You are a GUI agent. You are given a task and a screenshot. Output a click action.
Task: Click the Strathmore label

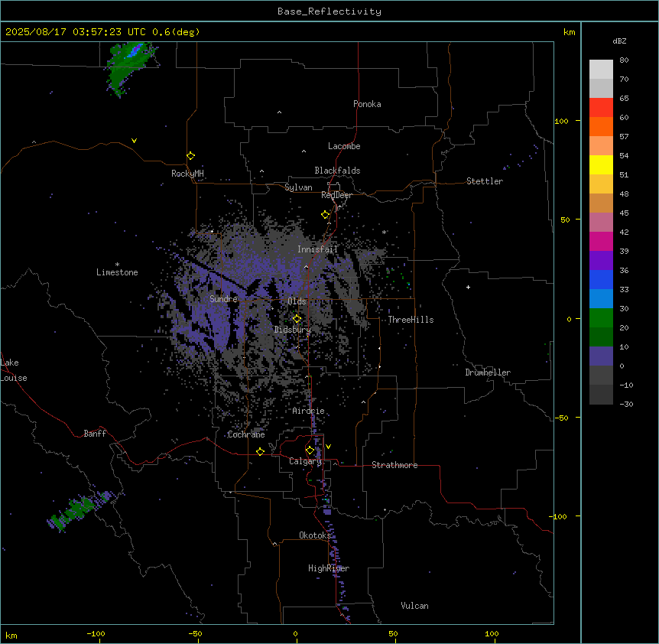(394, 465)
